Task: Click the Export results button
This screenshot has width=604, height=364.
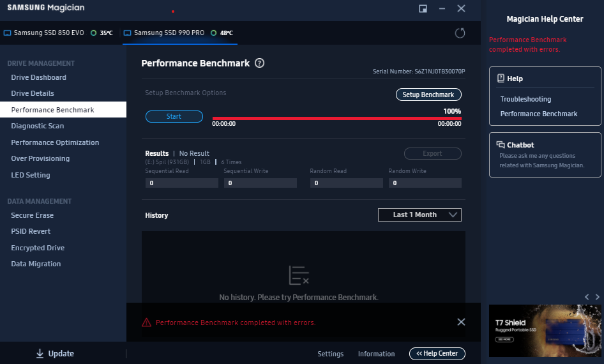Action: coord(433,154)
